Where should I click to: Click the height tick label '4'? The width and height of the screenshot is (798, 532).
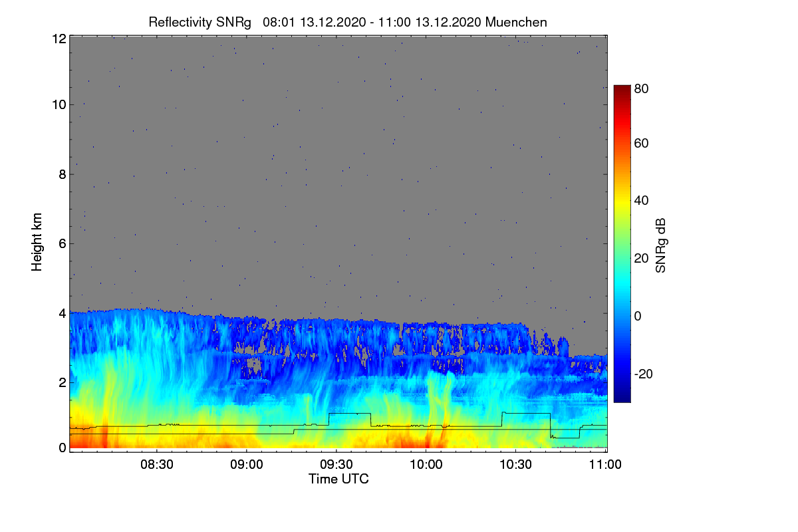point(63,313)
